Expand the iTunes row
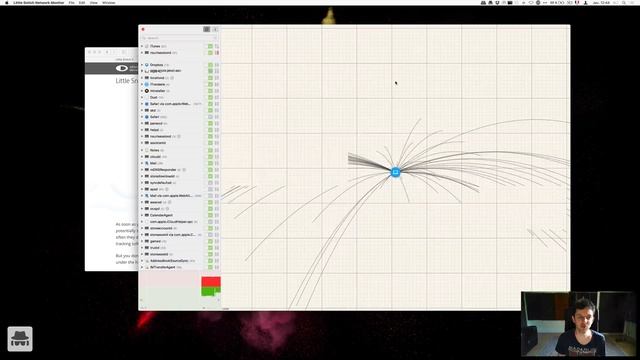640x360 pixels. click(142, 46)
